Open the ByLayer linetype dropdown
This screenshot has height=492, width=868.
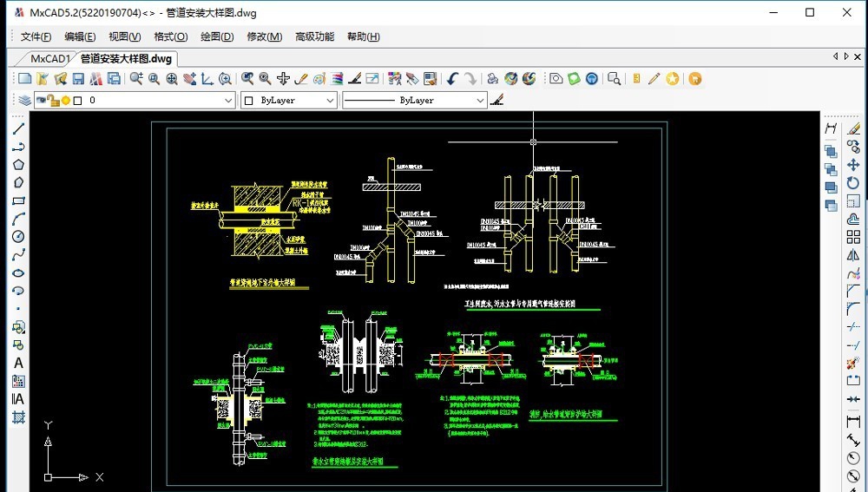pyautogui.click(x=480, y=101)
